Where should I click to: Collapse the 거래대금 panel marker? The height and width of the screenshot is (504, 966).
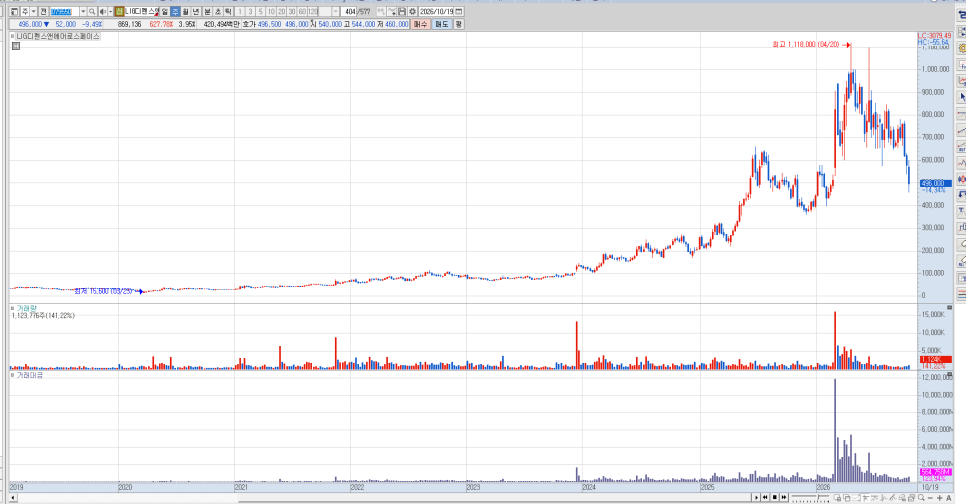point(12,375)
